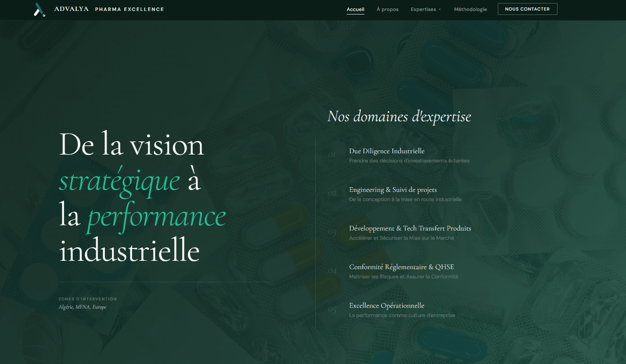The image size is (626, 364).
Task: Click 'Maîtriser les Risques et Assurer la Conformité'
Action: tap(403, 277)
